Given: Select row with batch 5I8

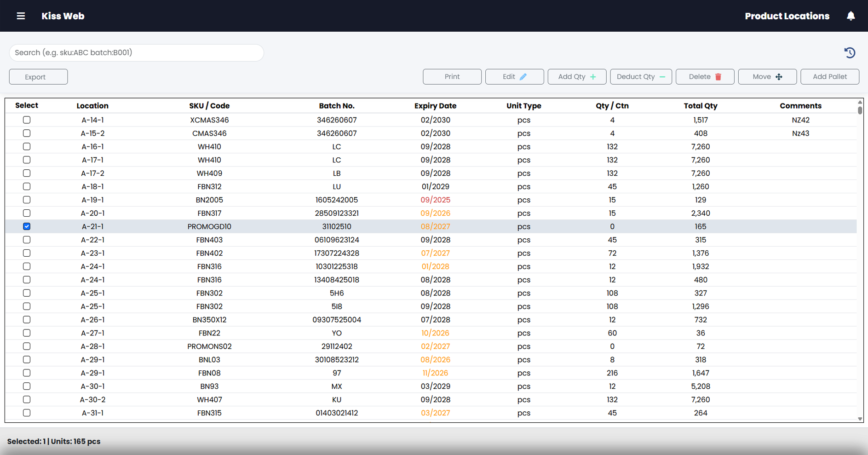Looking at the screenshot, I should tap(27, 306).
